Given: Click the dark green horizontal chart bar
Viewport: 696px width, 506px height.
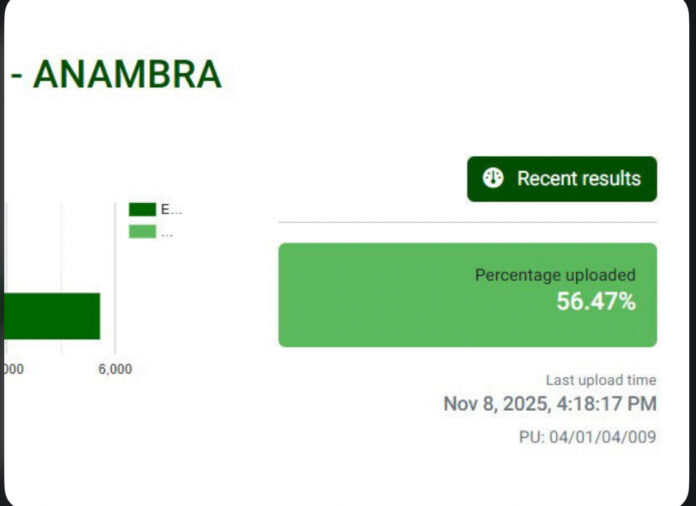Looking at the screenshot, I should point(50,315).
